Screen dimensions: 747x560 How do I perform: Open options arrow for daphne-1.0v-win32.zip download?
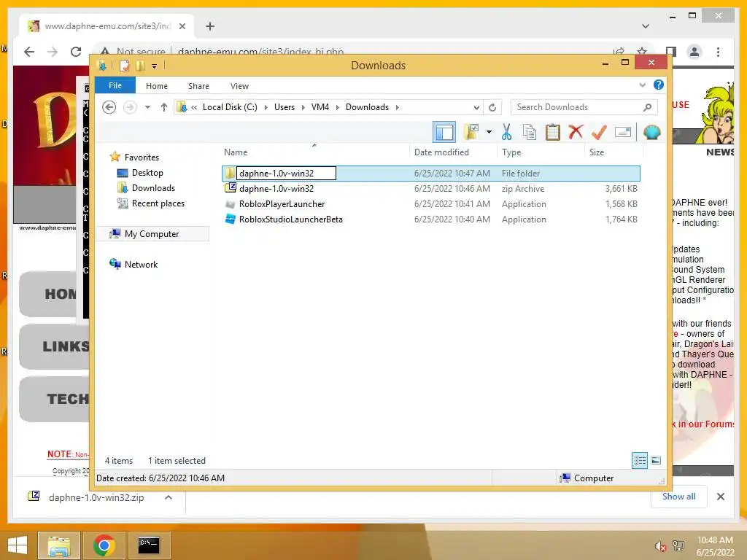tap(169, 497)
